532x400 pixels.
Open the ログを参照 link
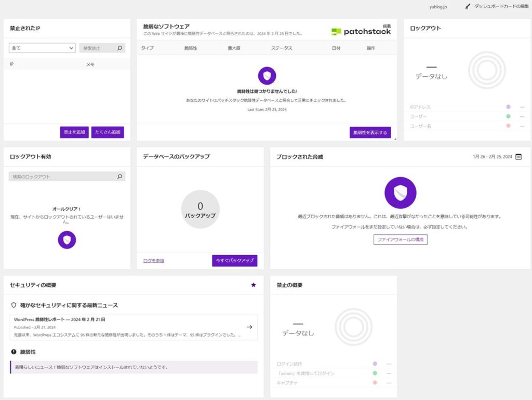click(154, 261)
